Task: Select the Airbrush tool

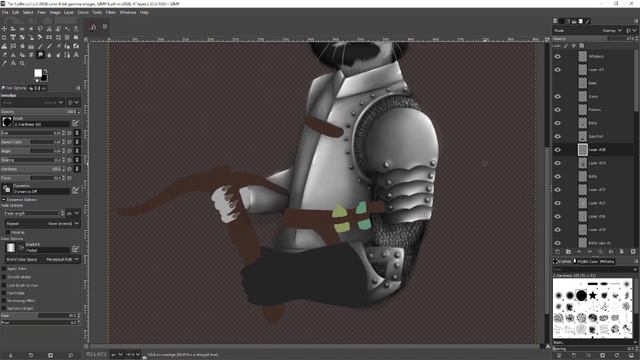Action: click(67, 47)
